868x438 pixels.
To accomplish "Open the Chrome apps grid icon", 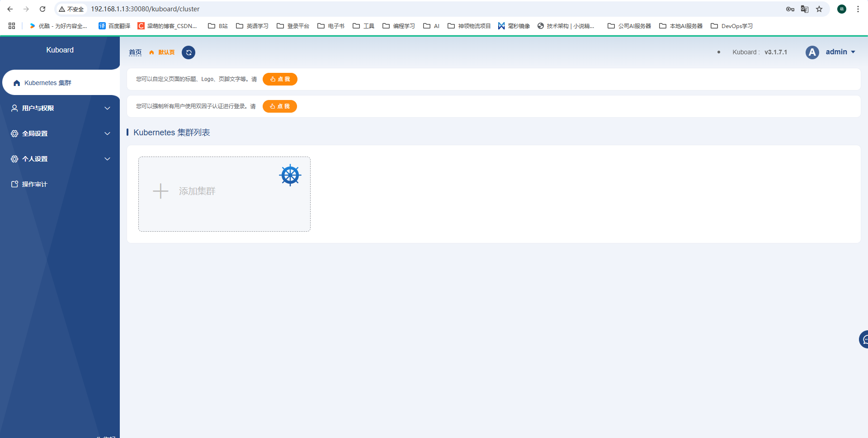I will click(12, 26).
